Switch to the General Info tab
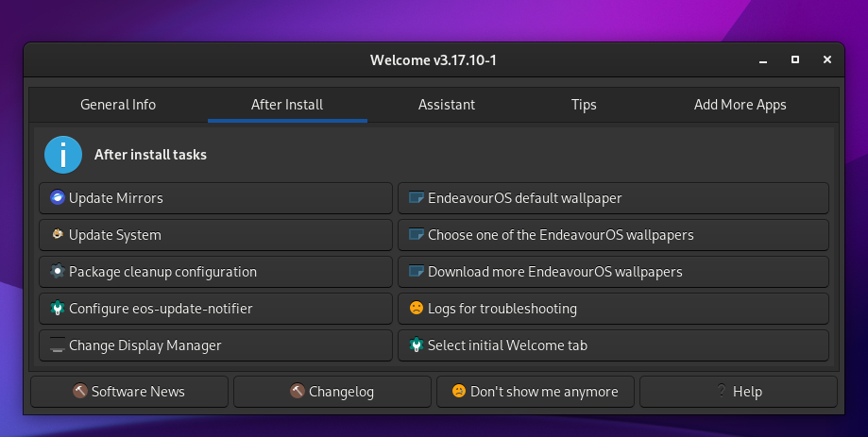This screenshot has height=437, width=868. coord(118,105)
